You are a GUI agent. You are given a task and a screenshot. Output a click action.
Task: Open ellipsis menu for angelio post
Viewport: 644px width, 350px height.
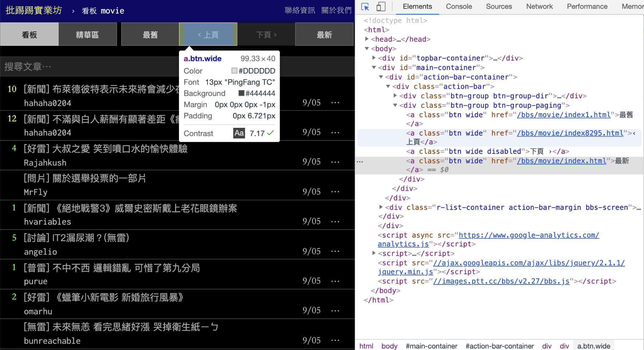click(335, 251)
